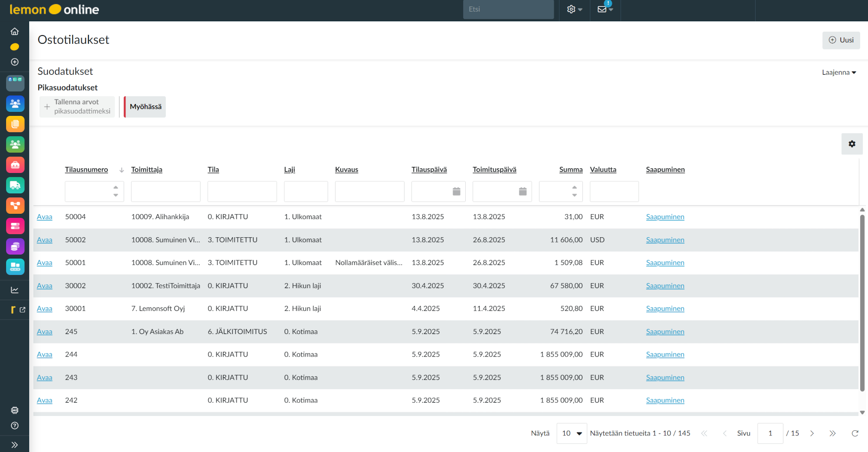The width and height of the screenshot is (868, 452).
Task: Click Uusi to create new order
Action: tap(841, 40)
